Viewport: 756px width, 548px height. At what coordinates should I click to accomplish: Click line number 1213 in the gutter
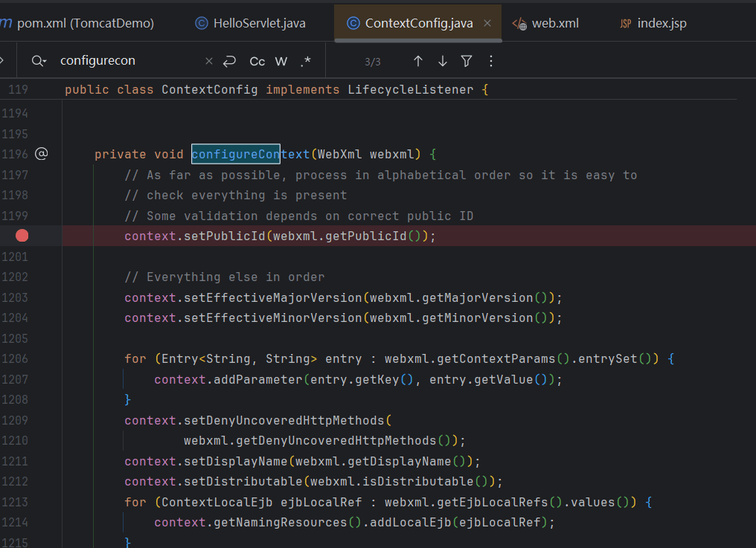pos(14,503)
